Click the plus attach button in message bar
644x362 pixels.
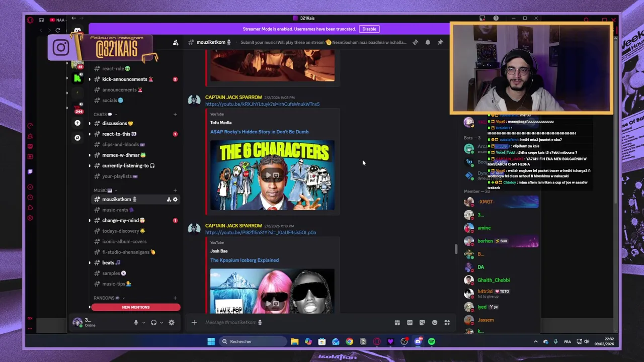tap(194, 323)
